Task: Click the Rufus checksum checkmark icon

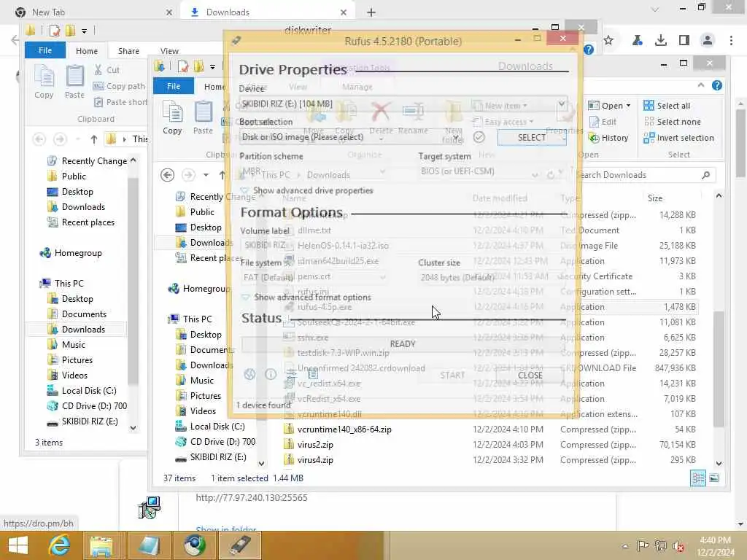Action: coord(479,137)
